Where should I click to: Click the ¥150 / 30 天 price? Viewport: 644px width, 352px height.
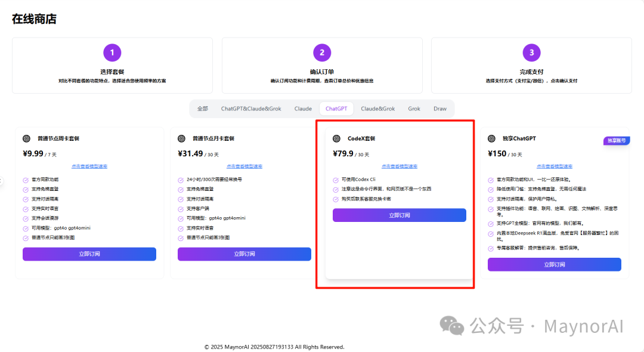pyautogui.click(x=505, y=153)
